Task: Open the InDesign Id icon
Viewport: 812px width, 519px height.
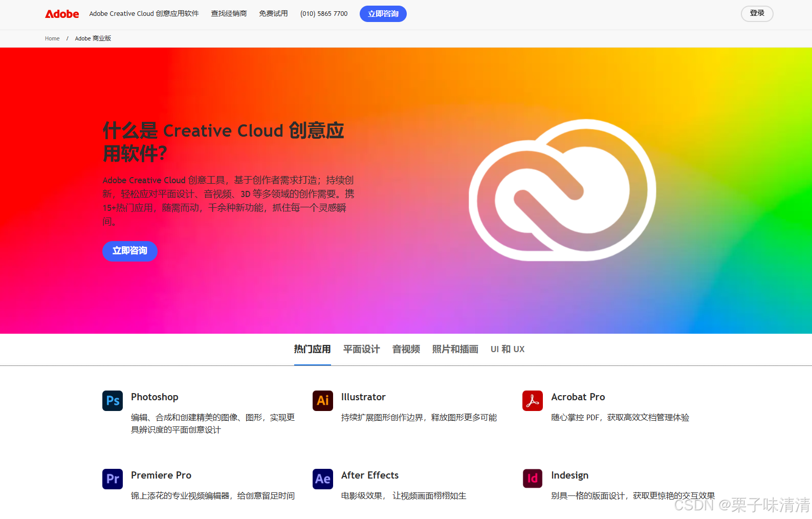Action: coord(533,479)
